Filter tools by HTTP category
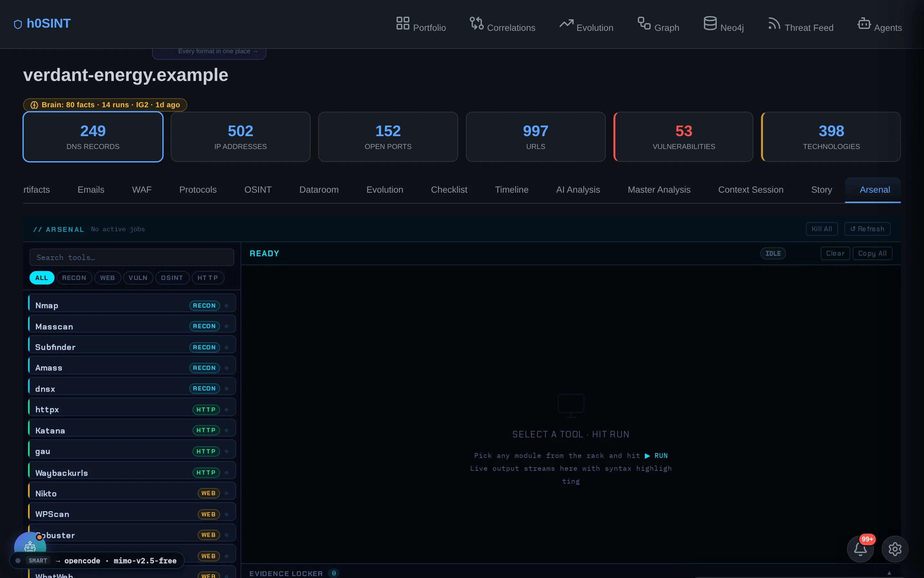Viewport: 924px width, 578px height. (208, 278)
